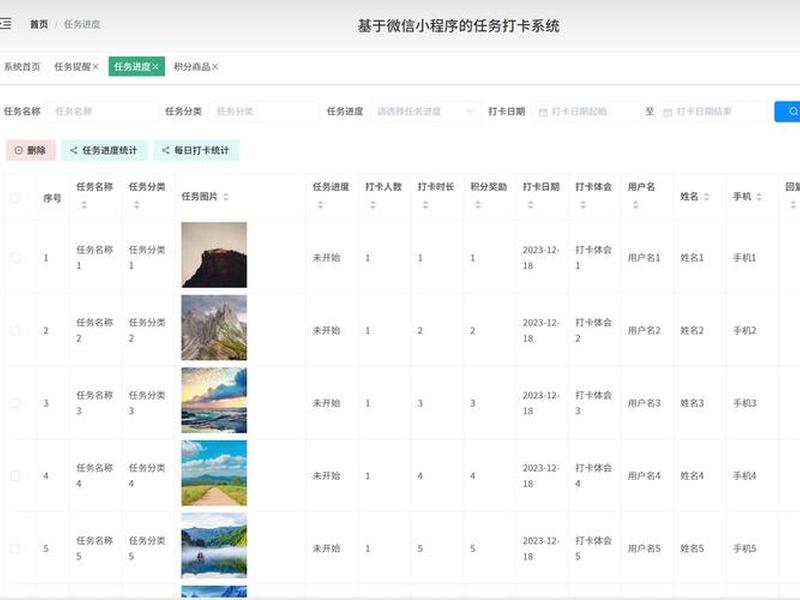Viewport: 800px width, 600px height.
Task: Click the 删除 button
Action: 31,151
